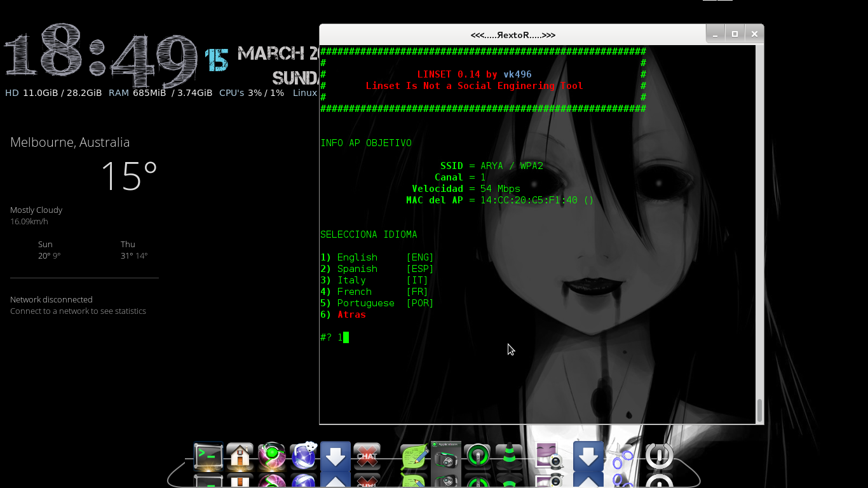Click the 'Sun 20° 9°' forecast entry
Image resolution: width=868 pixels, height=488 pixels.
tap(49, 250)
